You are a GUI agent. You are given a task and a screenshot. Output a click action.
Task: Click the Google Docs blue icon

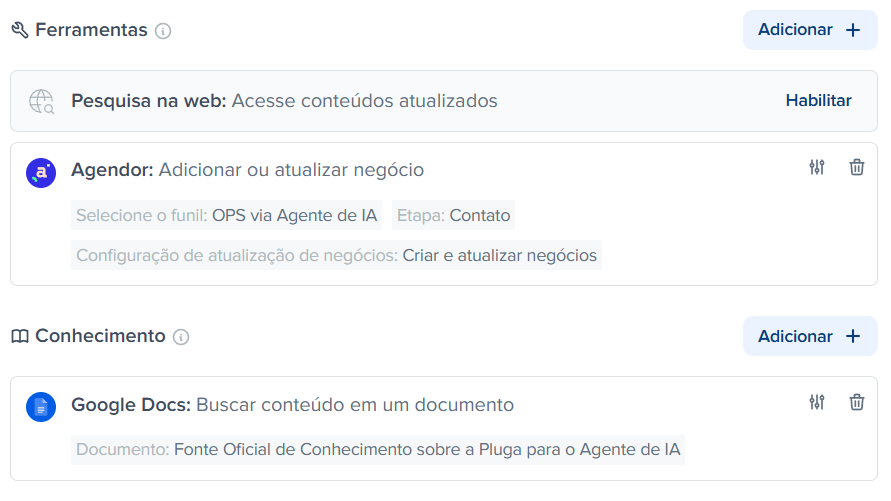(x=41, y=407)
